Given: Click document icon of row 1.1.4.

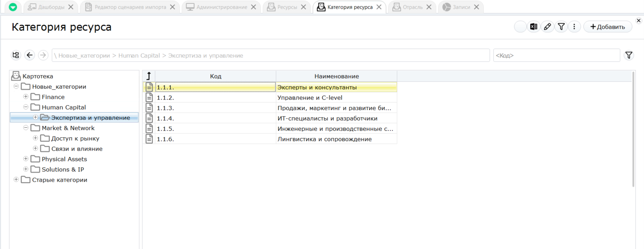Looking at the screenshot, I should pos(149,118).
